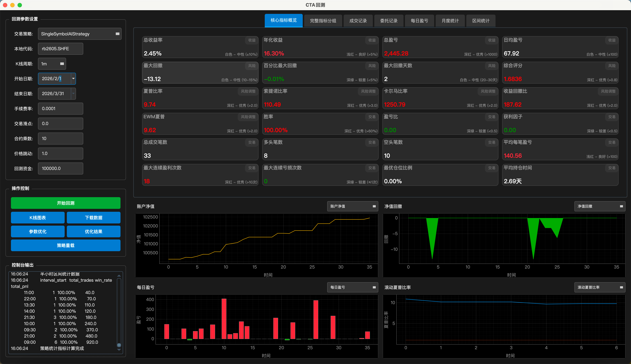Open the 开始日期 calendar dropdown arrow
This screenshot has height=364, width=631.
pos(73,78)
